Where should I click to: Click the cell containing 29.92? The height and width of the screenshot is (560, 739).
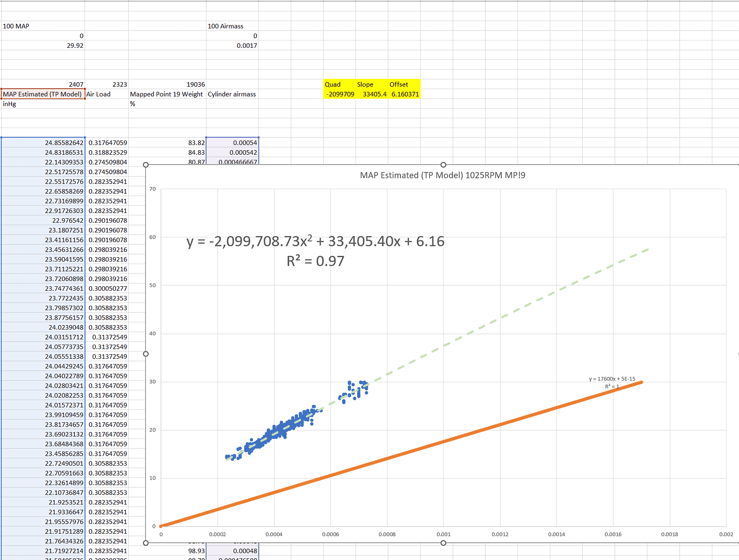point(43,45)
